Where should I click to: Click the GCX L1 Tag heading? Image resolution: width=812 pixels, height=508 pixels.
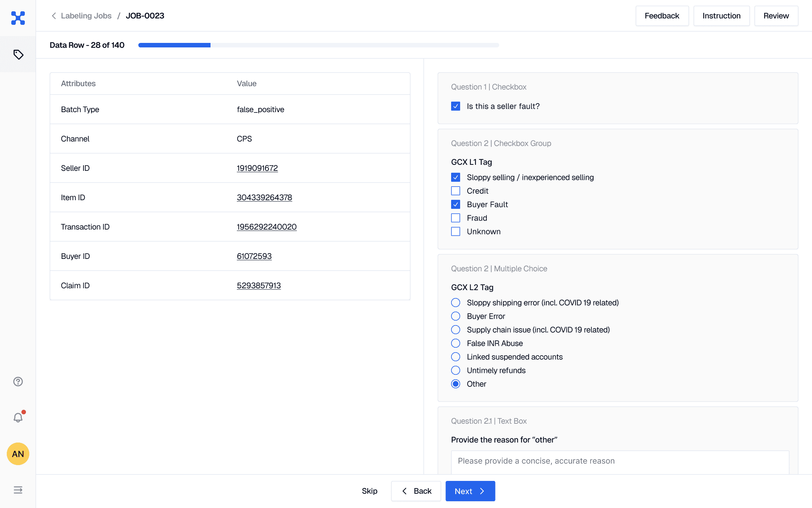[471, 162]
